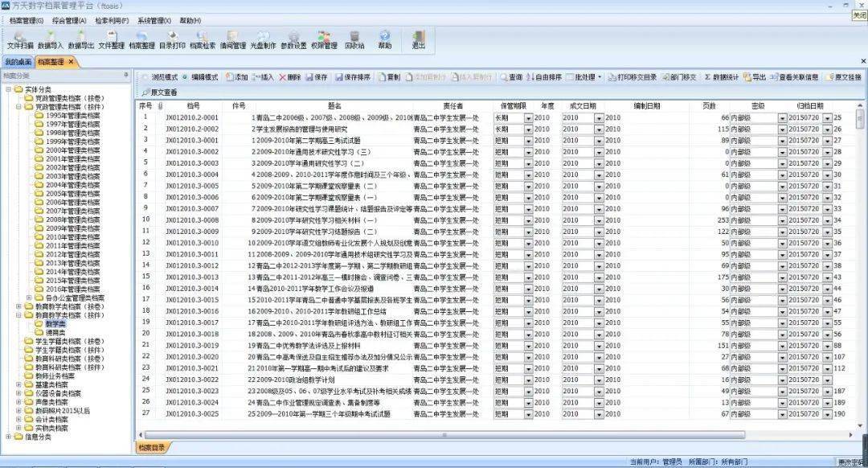Screen dimensions: 868x468
Task: Open the 文件整理 tool
Action: [x=111, y=40]
